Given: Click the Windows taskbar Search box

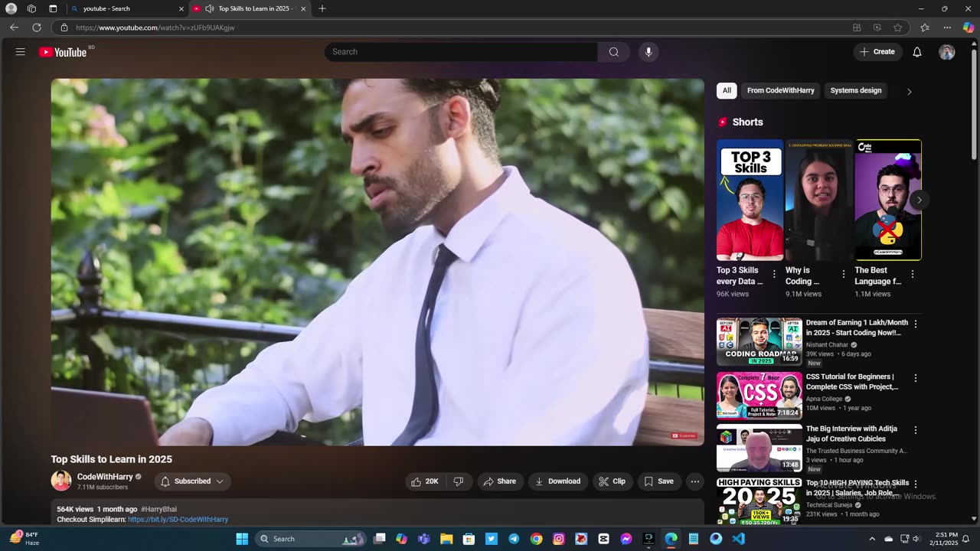Looking at the screenshot, I should point(310,539).
